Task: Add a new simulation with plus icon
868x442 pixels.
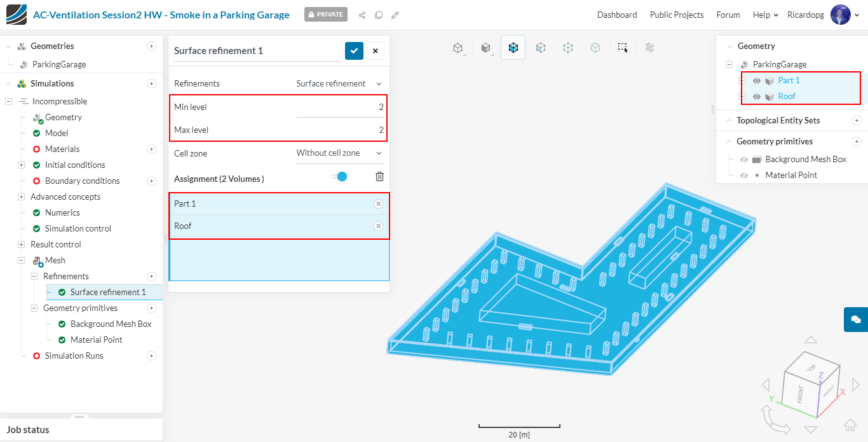Action: coord(151,83)
